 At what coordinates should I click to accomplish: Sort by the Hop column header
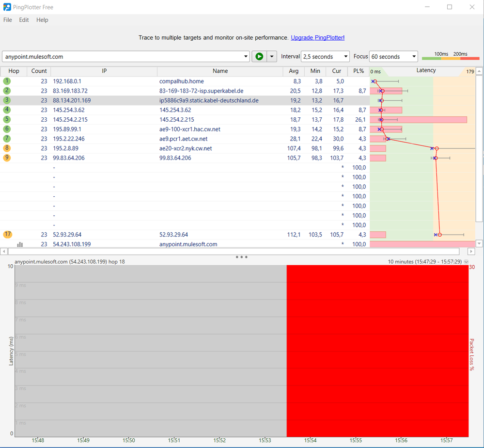click(x=14, y=71)
